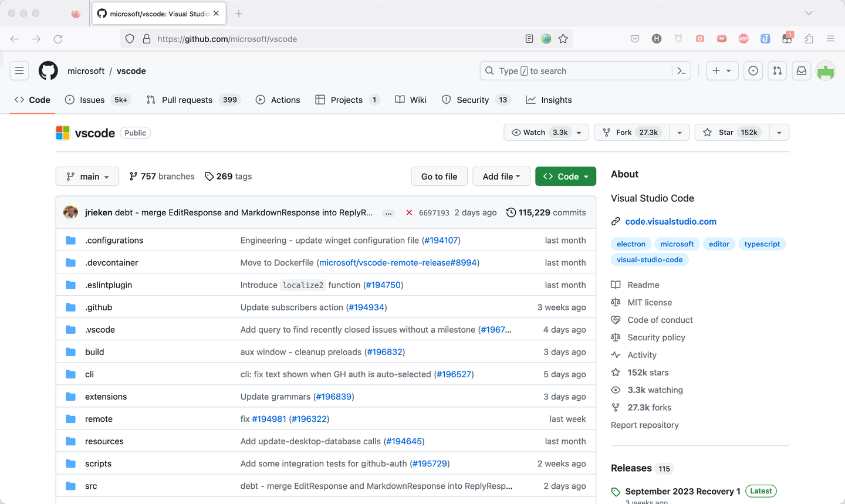Image resolution: width=845 pixels, height=504 pixels.
Task: Focus the Type / to search field
Action: [x=585, y=71]
